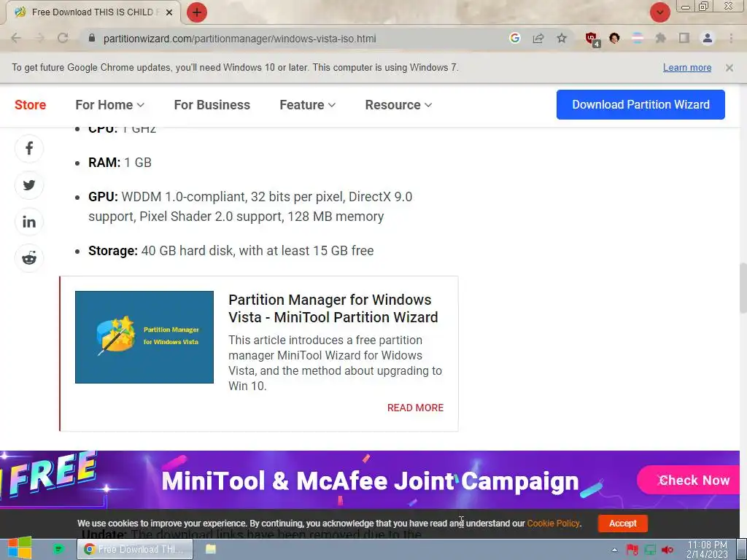Go back to the previous page

coord(16,38)
